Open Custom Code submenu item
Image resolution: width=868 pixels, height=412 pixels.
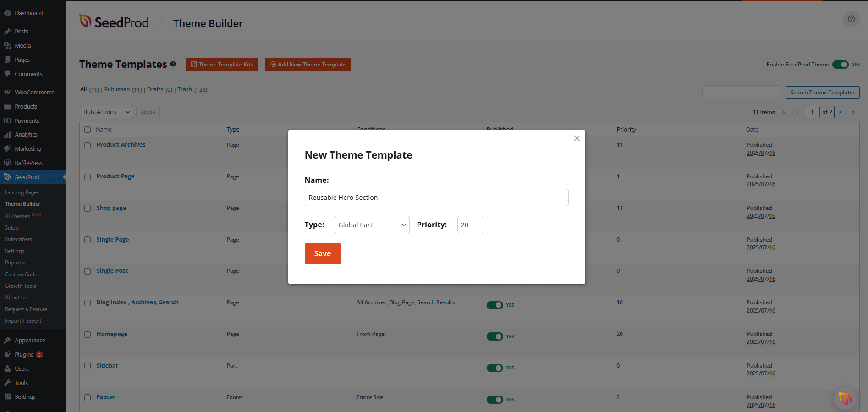(21, 275)
